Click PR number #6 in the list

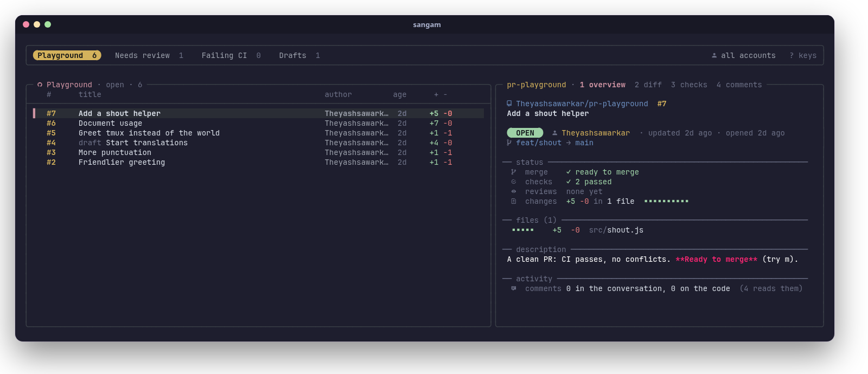(51, 123)
